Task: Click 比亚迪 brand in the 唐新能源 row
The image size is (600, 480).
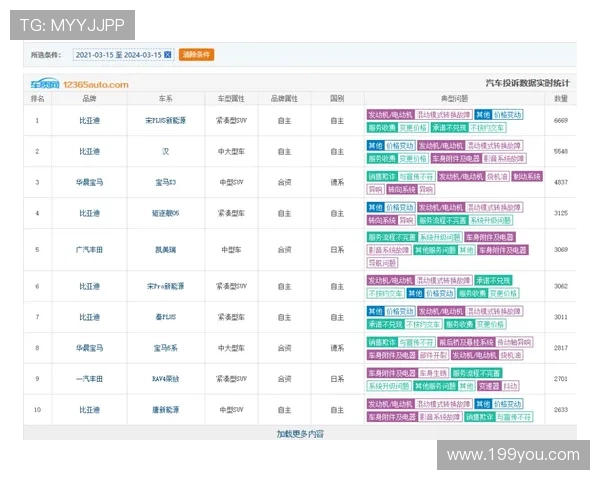Action: point(89,410)
